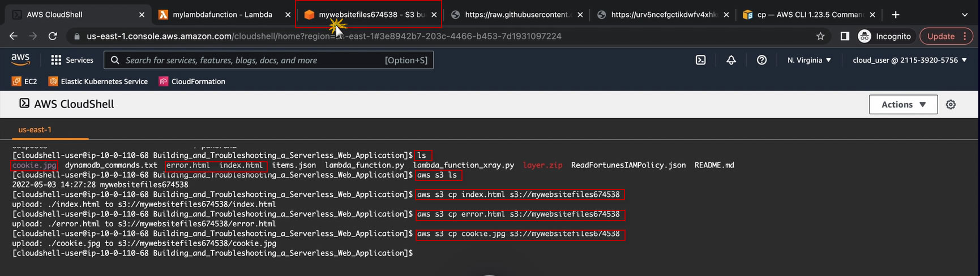Switch to the mylambdafunction Lambda tab
This screenshot has width=980, height=276.
coord(222,15)
